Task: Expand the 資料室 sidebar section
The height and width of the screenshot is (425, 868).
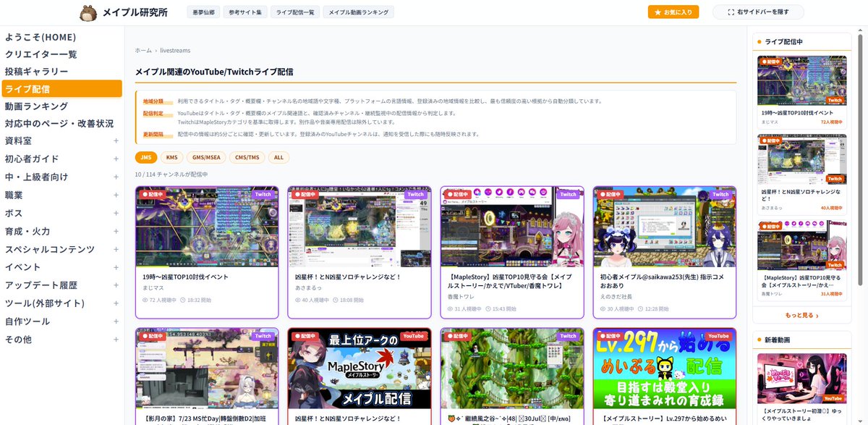Action: click(116, 140)
